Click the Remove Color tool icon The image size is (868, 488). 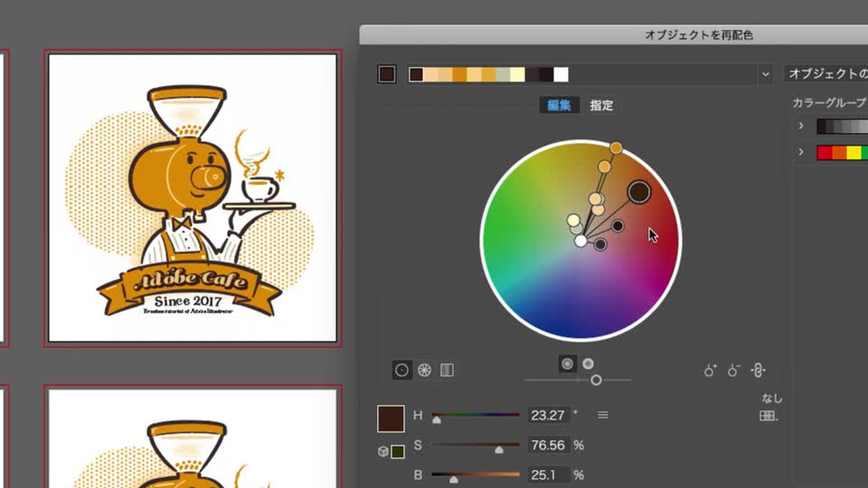pos(734,371)
